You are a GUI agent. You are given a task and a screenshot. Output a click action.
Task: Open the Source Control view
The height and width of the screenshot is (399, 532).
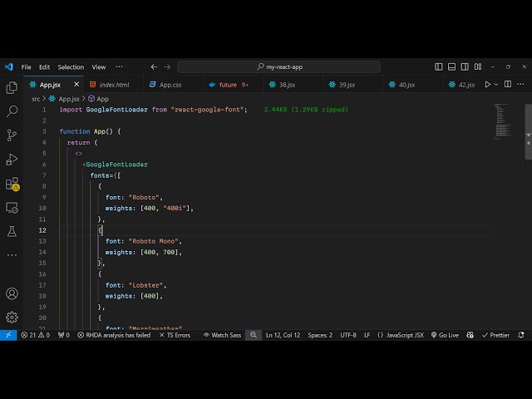tap(12, 135)
